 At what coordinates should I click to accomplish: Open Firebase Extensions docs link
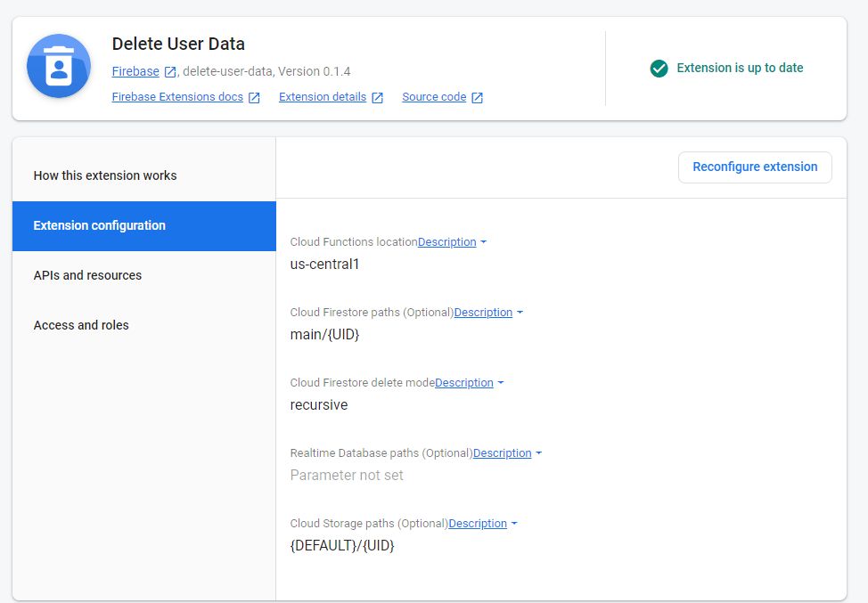point(177,97)
